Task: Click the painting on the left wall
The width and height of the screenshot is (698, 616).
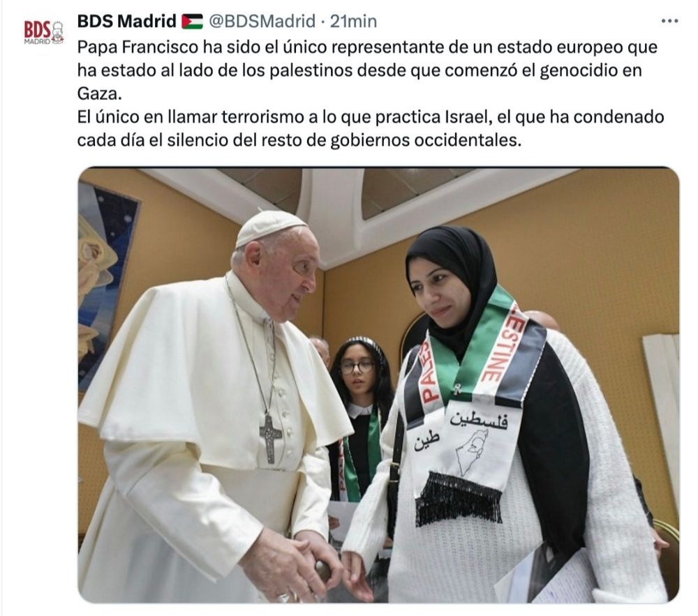Action: click(x=105, y=285)
